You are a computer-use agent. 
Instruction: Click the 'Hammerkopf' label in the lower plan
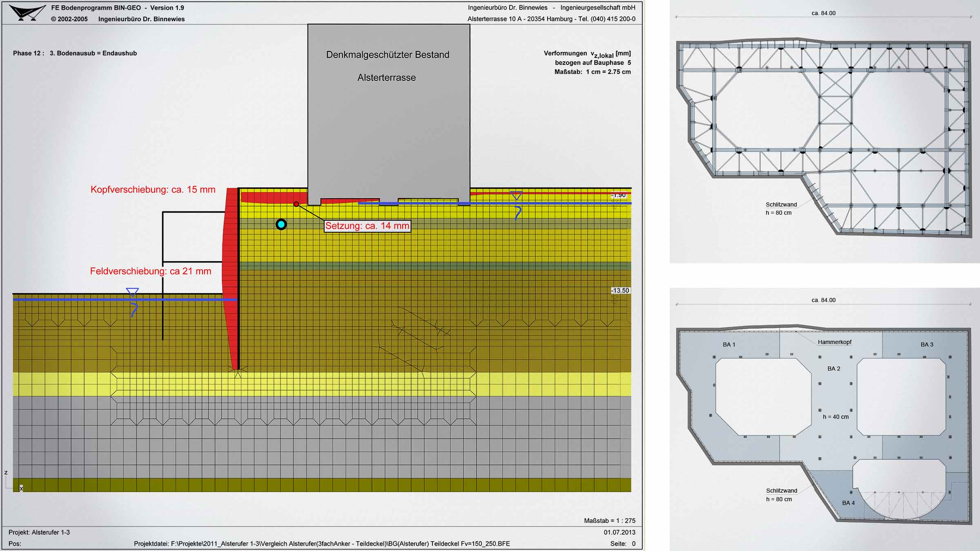835,342
